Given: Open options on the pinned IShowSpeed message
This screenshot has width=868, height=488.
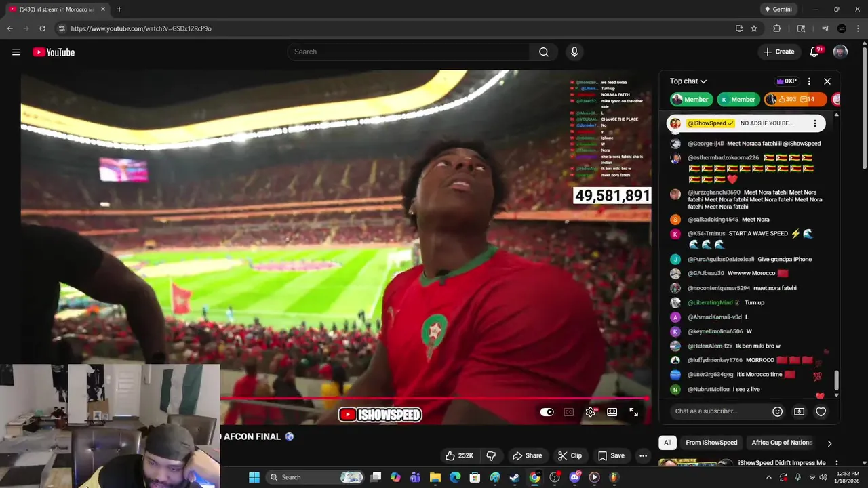Looking at the screenshot, I should [815, 123].
